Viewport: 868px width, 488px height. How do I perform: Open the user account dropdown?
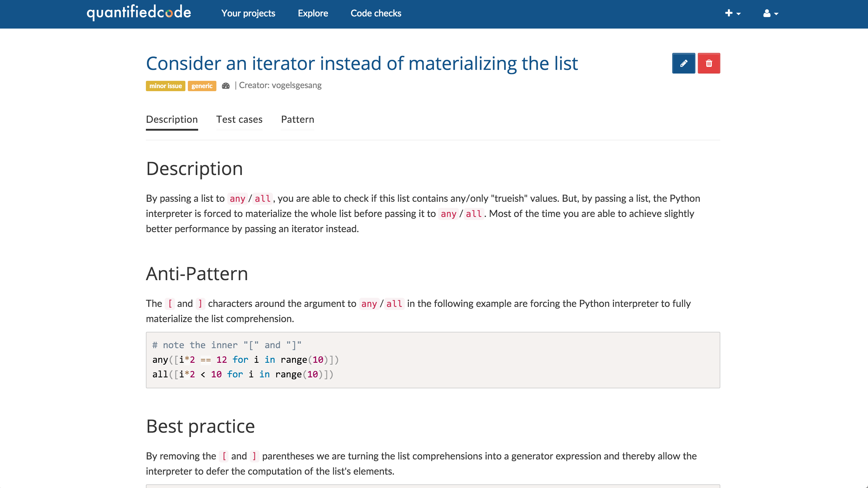[x=770, y=13]
